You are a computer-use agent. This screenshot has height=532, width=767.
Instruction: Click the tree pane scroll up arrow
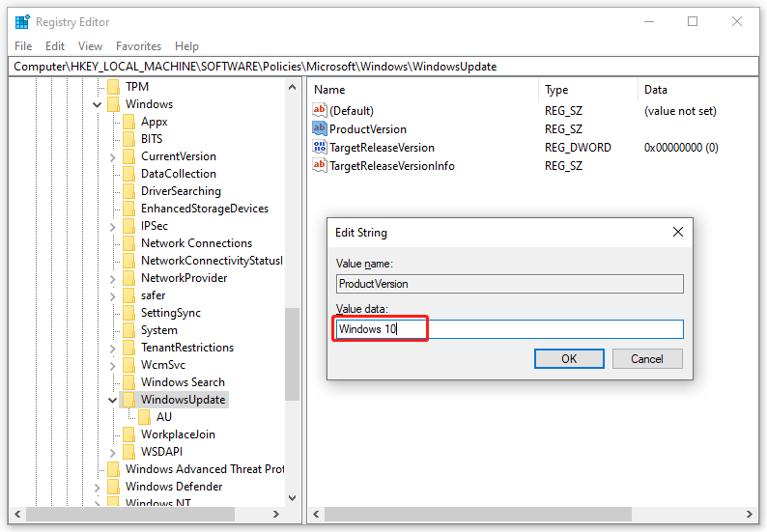[x=292, y=87]
